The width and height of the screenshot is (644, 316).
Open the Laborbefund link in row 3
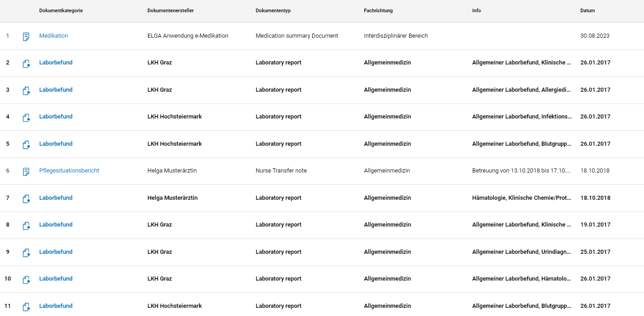pos(56,90)
